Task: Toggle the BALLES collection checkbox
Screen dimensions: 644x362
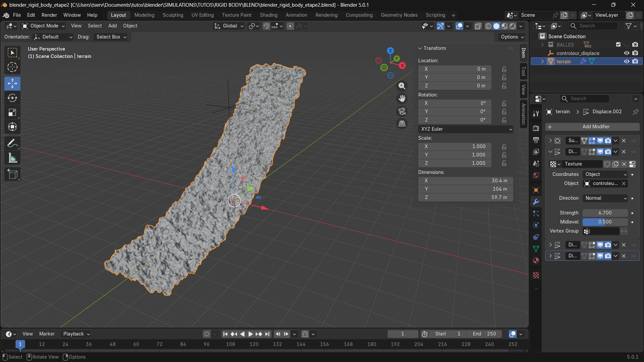Action: click(618, 45)
